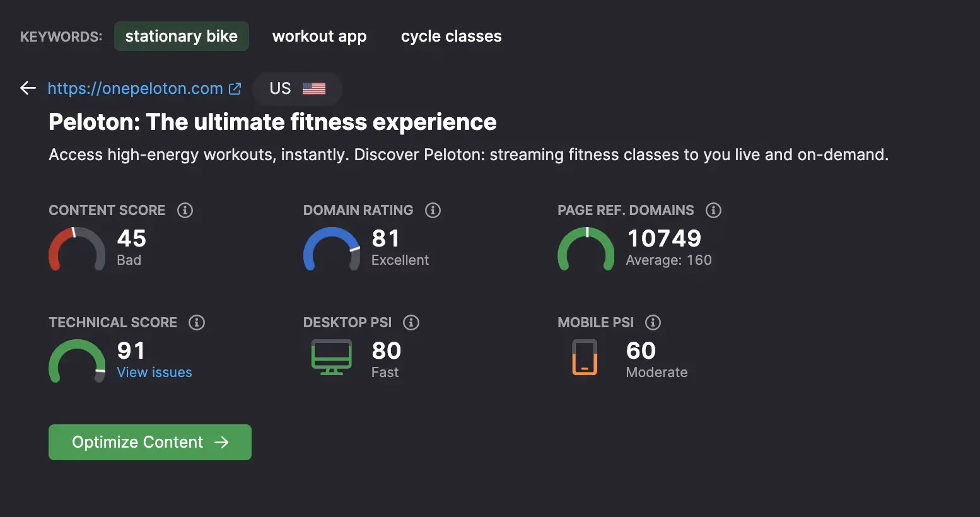Click the blue Domain Rating gauge
Image resolution: width=980 pixels, height=517 pixels.
pos(331,248)
